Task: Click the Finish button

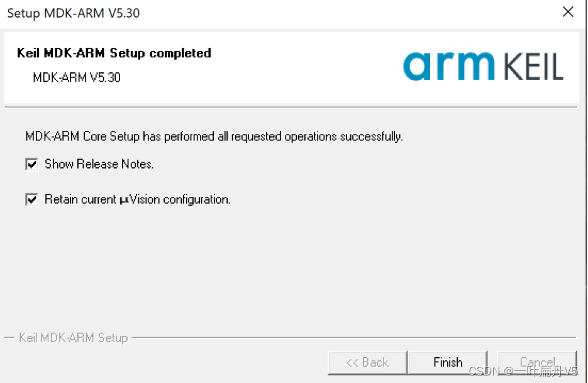Action: click(x=447, y=362)
